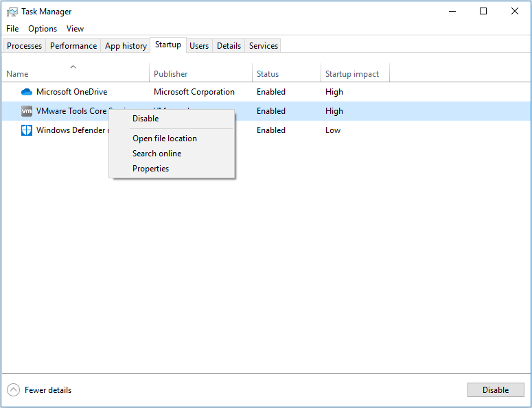The width and height of the screenshot is (532, 408).
Task: Click Enabled status for VMware Tools
Action: click(271, 111)
